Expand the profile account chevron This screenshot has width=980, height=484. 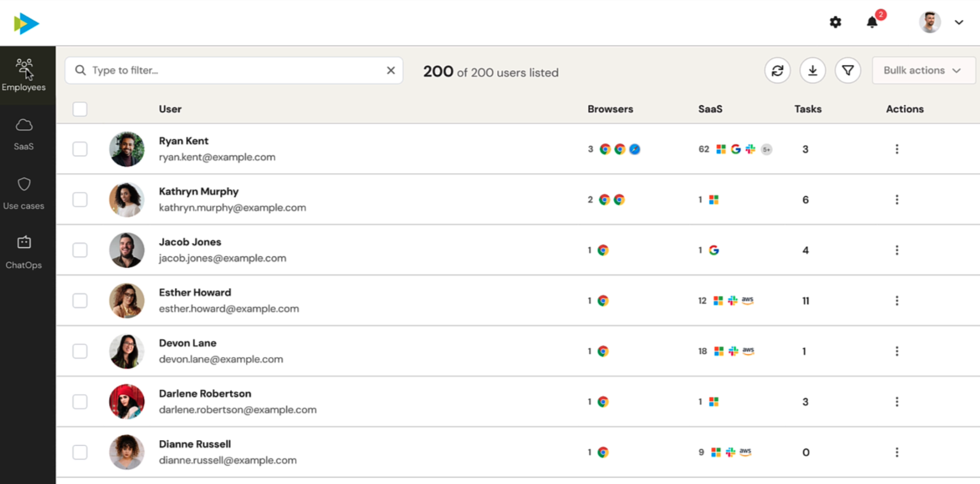point(959,22)
